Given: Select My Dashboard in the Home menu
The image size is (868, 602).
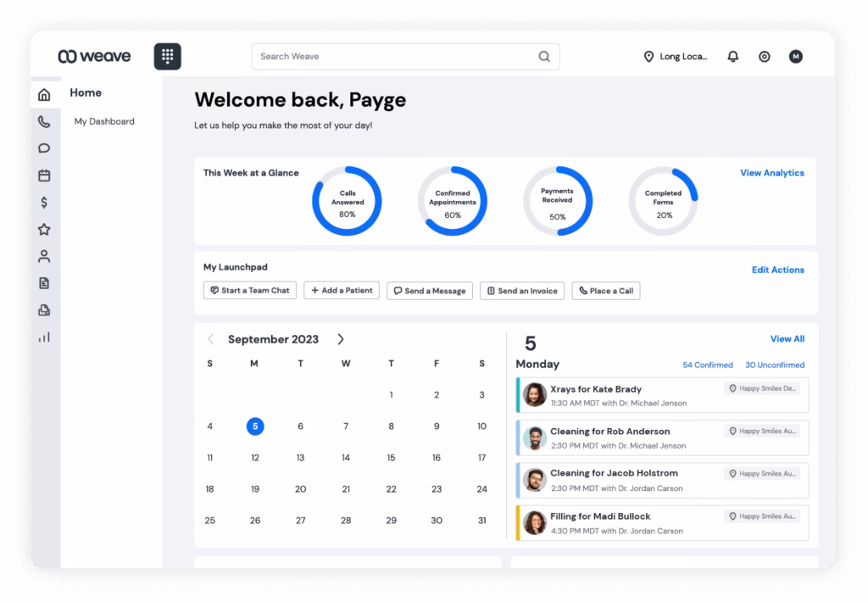Looking at the screenshot, I should [x=104, y=121].
